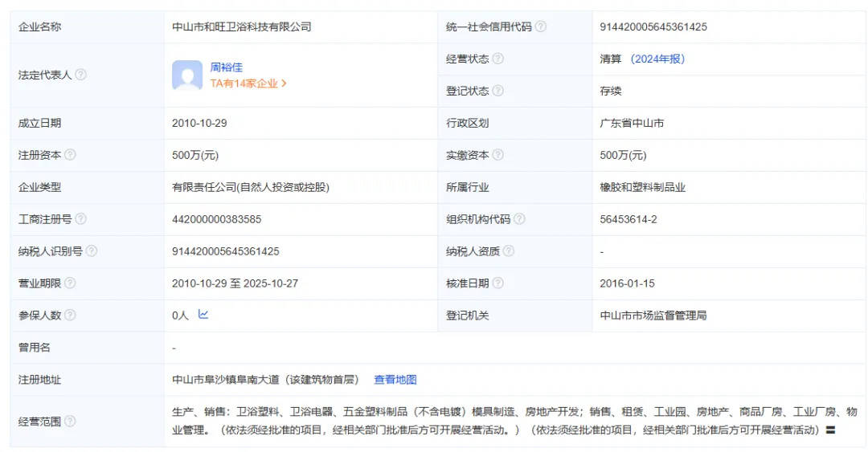868x452 pixels.
Task: Click the info icon next to 注册资本
Action: [x=70, y=155]
